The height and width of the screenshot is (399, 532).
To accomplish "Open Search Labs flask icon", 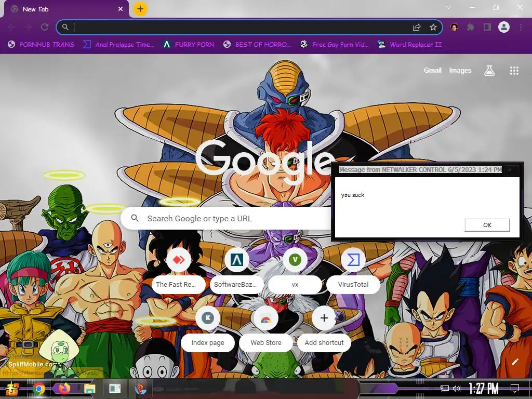I will [489, 71].
